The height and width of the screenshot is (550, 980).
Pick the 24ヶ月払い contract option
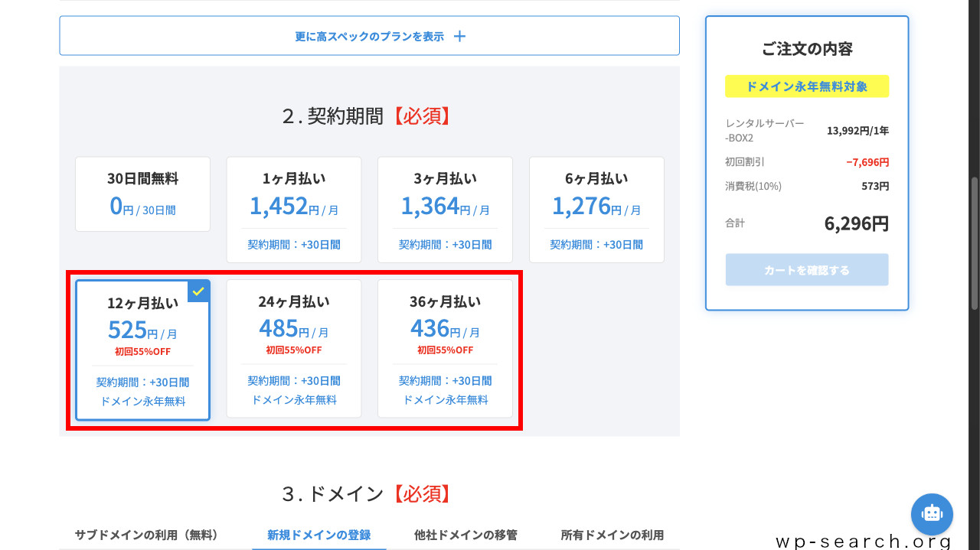[294, 349]
